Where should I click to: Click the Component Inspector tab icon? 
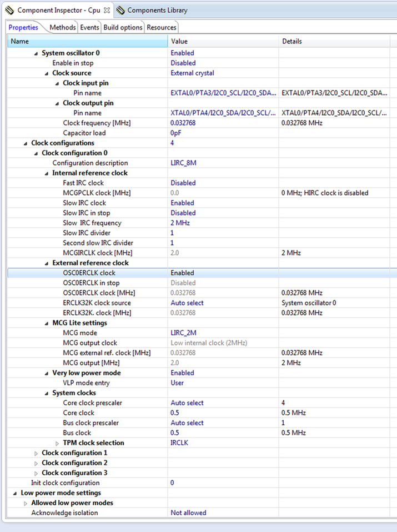pyautogui.click(x=9, y=10)
